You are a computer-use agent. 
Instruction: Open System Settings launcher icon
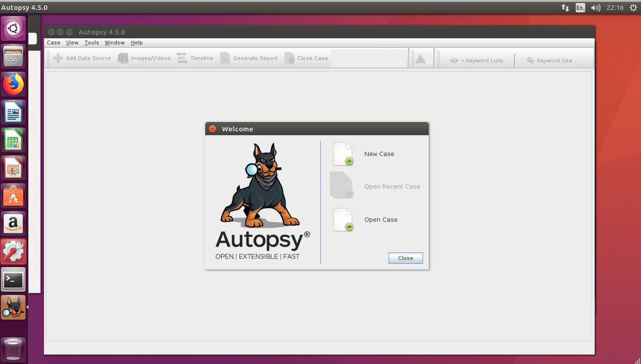pyautogui.click(x=13, y=252)
